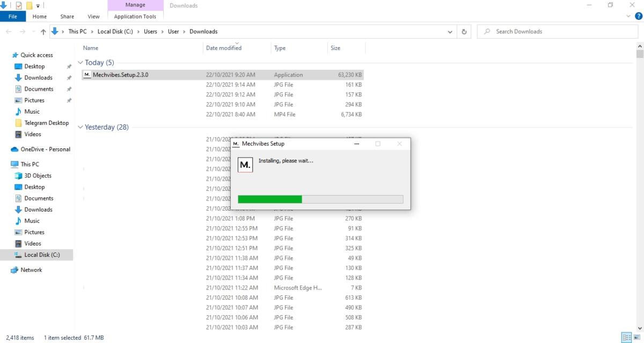The image size is (644, 343).
Task: Expand the chevron after Users in the breadcrumb
Action: 163,32
